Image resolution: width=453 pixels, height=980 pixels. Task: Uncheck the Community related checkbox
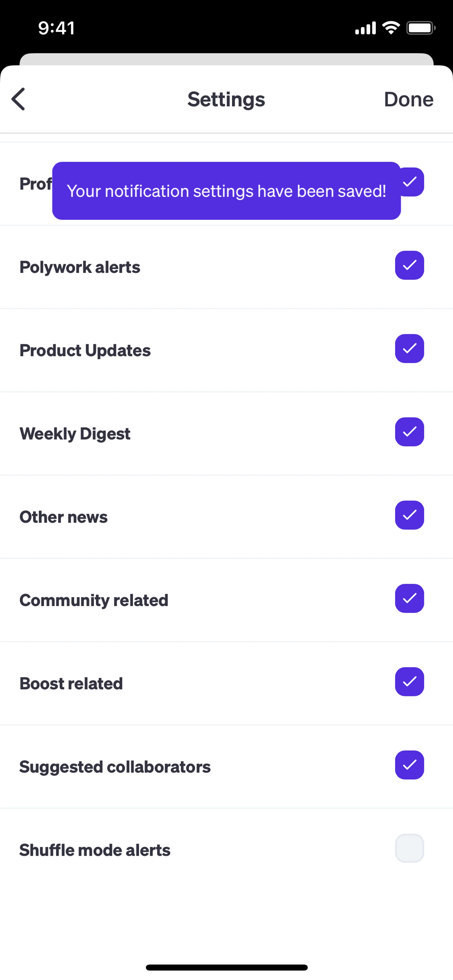pyautogui.click(x=409, y=599)
